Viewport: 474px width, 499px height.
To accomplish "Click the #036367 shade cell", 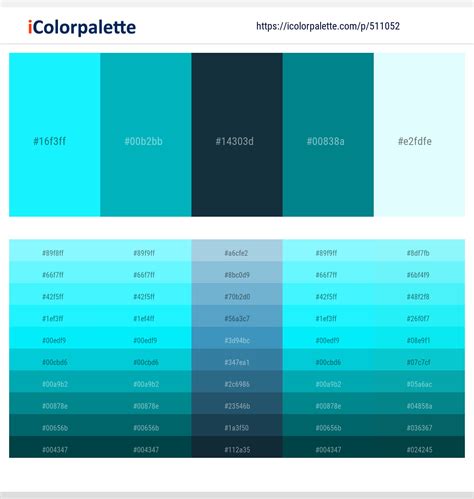I will [x=419, y=425].
